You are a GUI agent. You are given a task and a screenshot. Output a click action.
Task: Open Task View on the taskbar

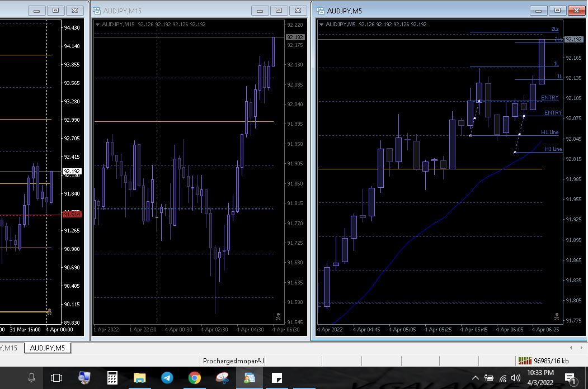point(57,378)
